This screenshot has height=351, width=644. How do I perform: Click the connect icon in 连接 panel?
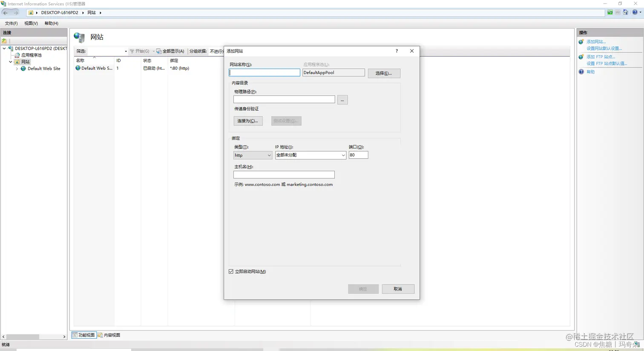4,41
